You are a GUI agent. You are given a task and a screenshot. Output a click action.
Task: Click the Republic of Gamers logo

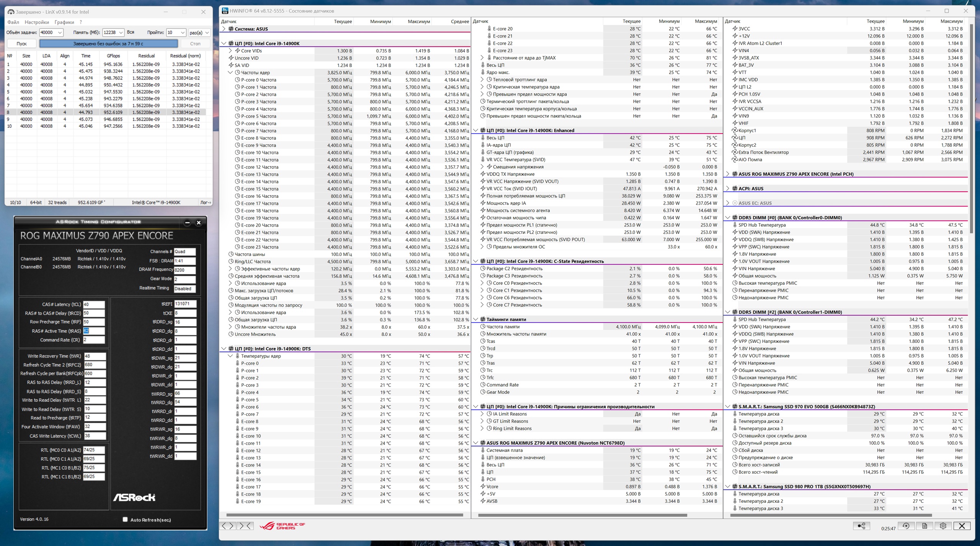(x=283, y=526)
